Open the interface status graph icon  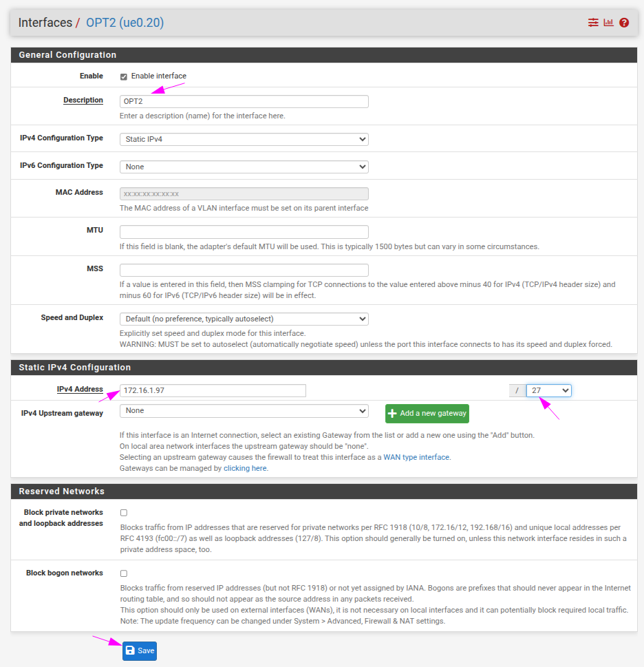tap(608, 23)
